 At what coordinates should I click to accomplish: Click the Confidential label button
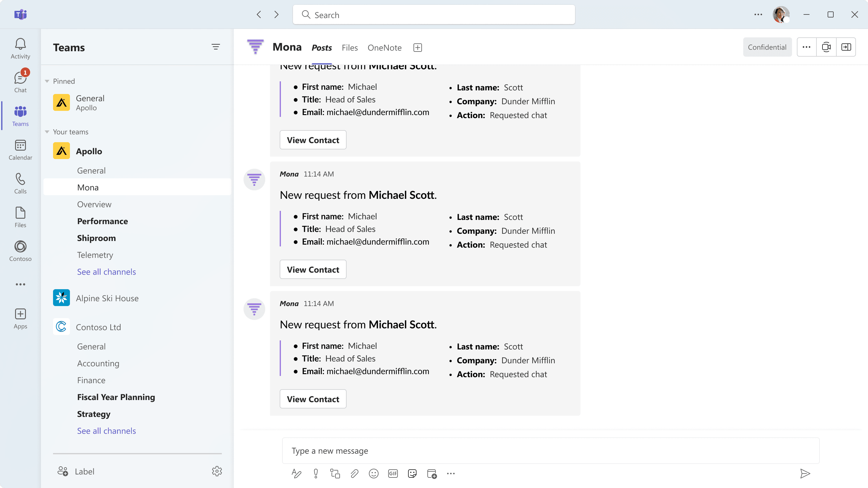coord(767,47)
